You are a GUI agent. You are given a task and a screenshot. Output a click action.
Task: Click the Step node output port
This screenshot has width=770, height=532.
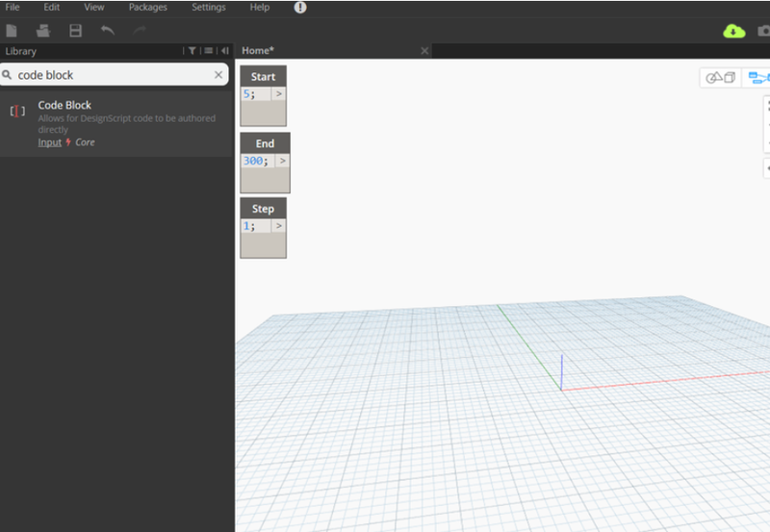[x=278, y=226]
